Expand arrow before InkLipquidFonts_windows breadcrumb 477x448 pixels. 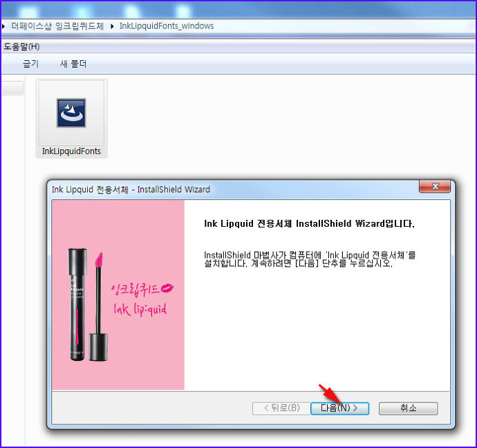click(112, 26)
